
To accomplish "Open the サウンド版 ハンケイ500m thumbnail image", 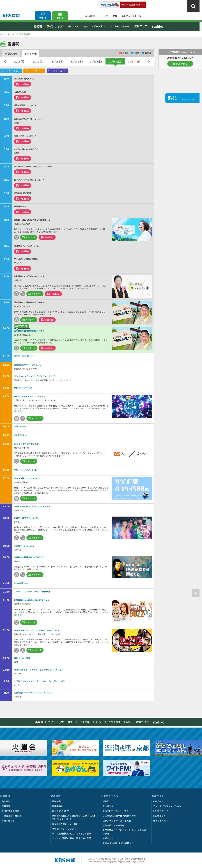I will tap(132, 488).
